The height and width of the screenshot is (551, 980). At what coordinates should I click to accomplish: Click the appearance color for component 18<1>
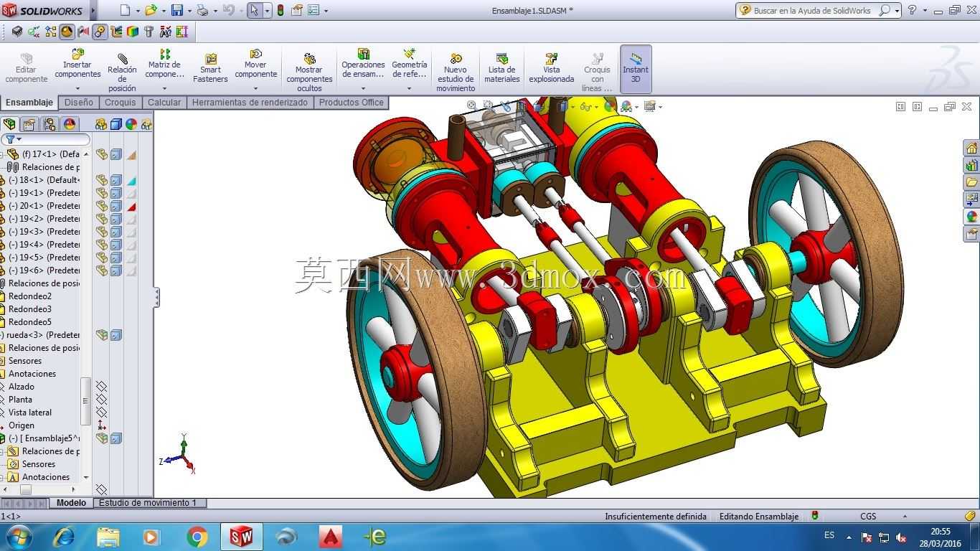tap(131, 180)
